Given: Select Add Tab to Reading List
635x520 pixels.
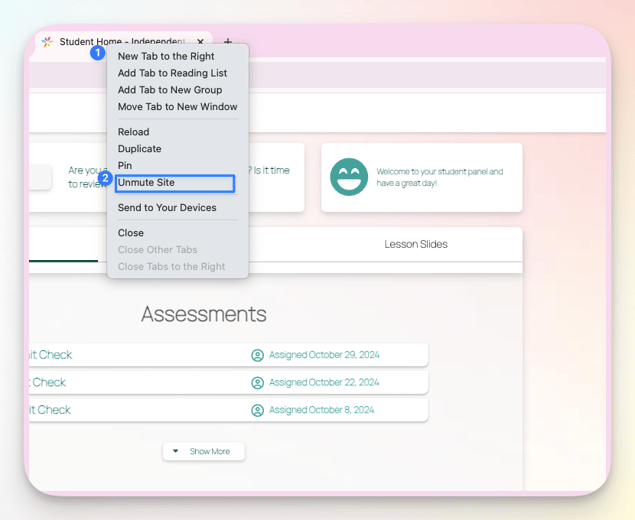Looking at the screenshot, I should (x=172, y=73).
